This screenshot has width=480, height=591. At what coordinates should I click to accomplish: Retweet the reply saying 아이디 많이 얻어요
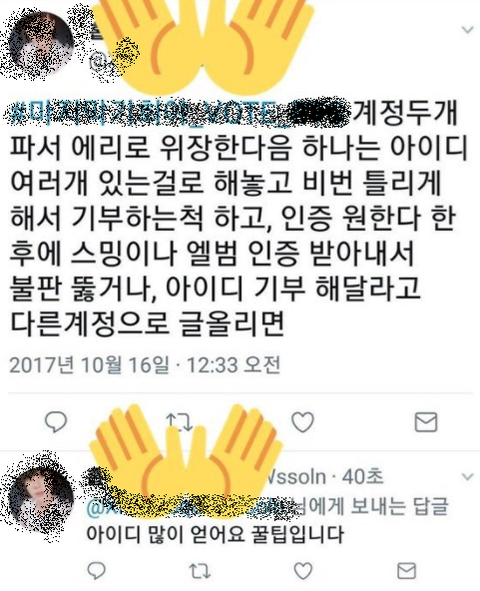200,571
